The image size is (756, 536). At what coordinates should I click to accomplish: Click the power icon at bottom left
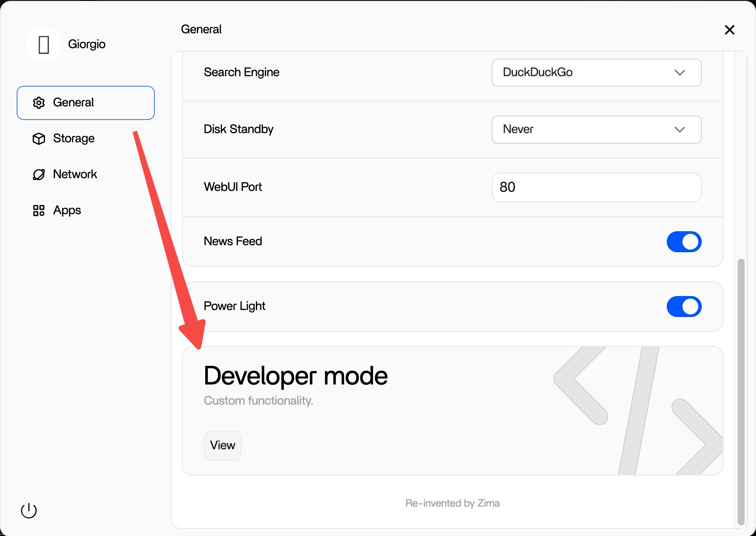click(x=29, y=511)
